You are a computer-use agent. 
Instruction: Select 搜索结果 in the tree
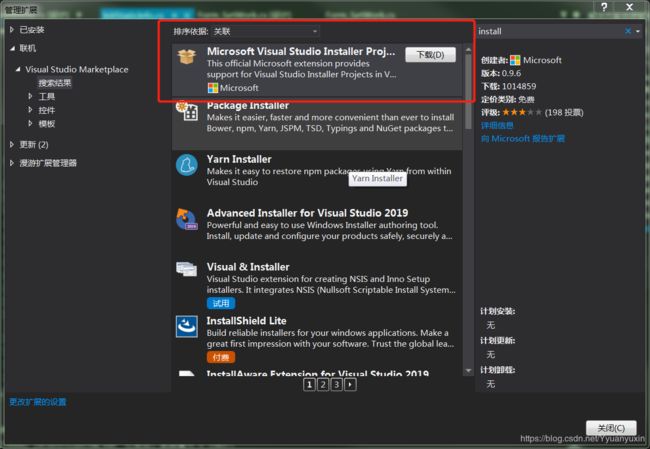pos(55,83)
